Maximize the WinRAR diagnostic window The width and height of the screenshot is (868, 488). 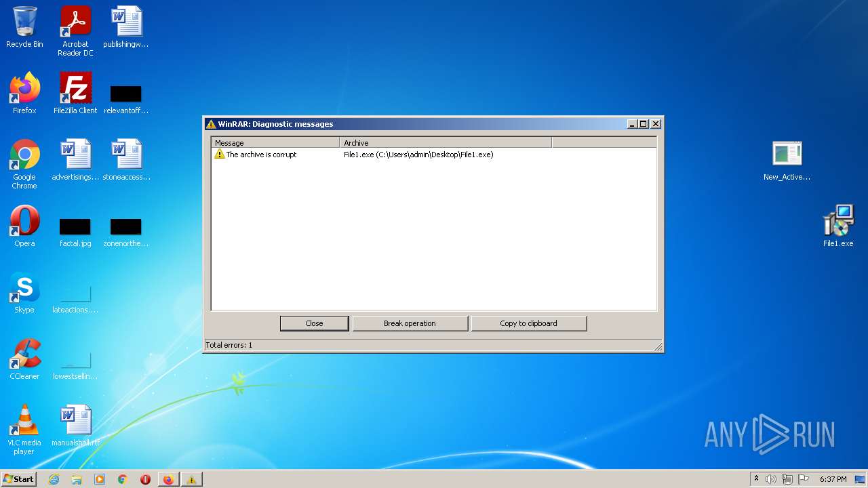click(644, 124)
